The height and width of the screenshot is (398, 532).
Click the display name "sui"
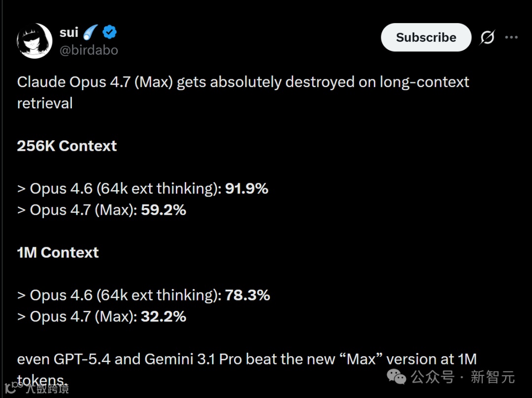[x=69, y=33]
